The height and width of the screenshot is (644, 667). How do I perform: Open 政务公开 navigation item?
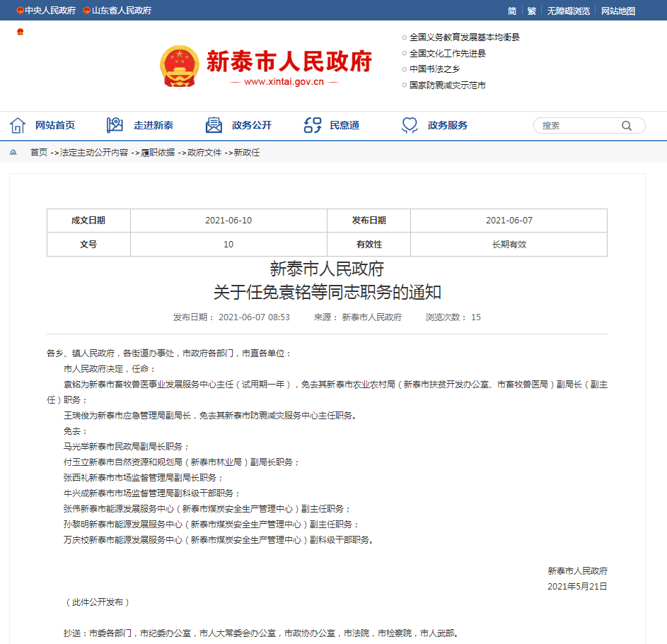point(251,125)
